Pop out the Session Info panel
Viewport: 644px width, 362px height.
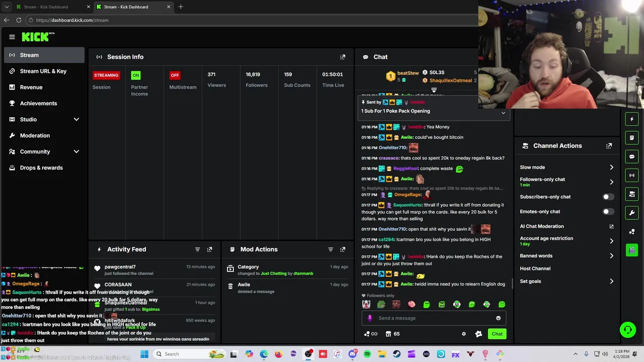[343, 57]
